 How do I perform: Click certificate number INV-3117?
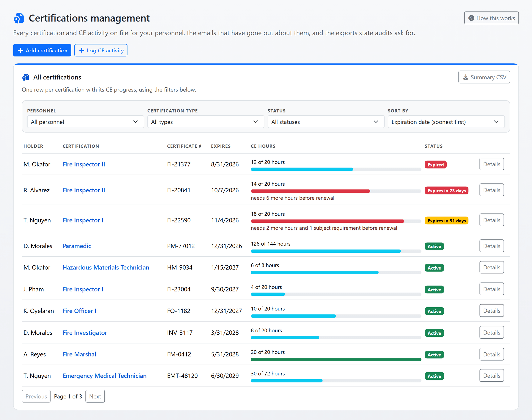tap(180, 333)
